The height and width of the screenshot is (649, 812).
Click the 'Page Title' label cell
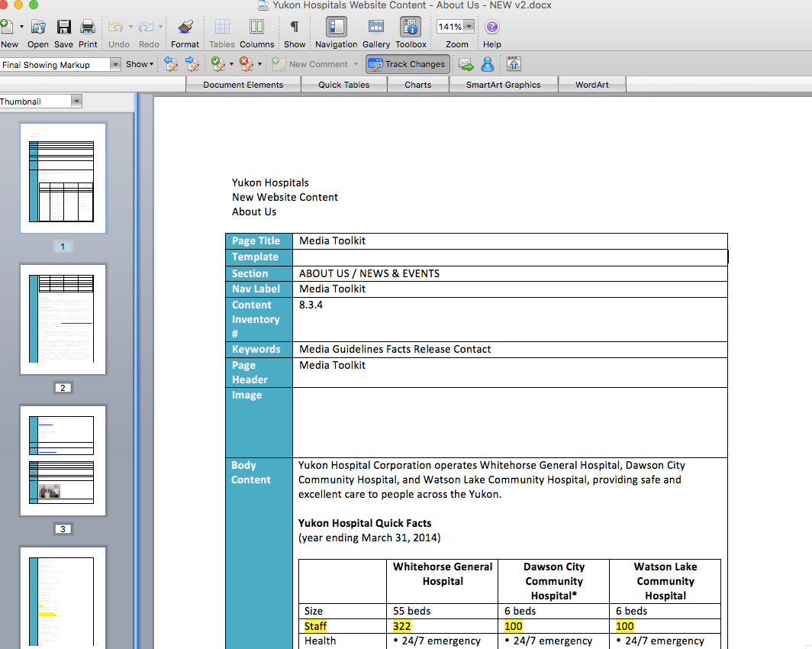pyautogui.click(x=259, y=241)
